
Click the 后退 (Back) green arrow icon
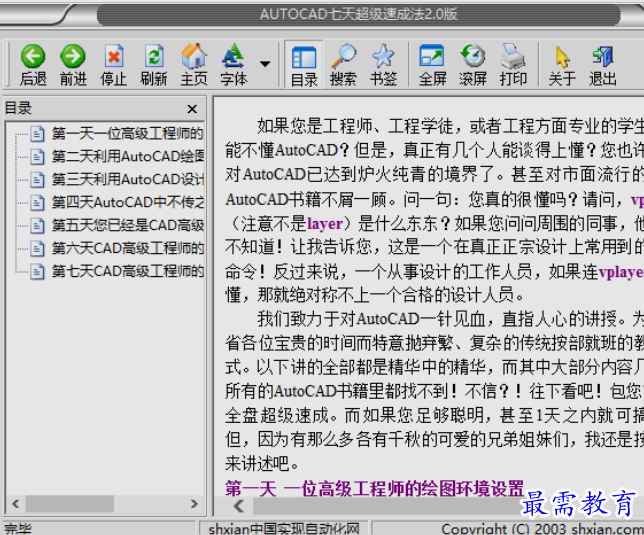tap(33, 56)
